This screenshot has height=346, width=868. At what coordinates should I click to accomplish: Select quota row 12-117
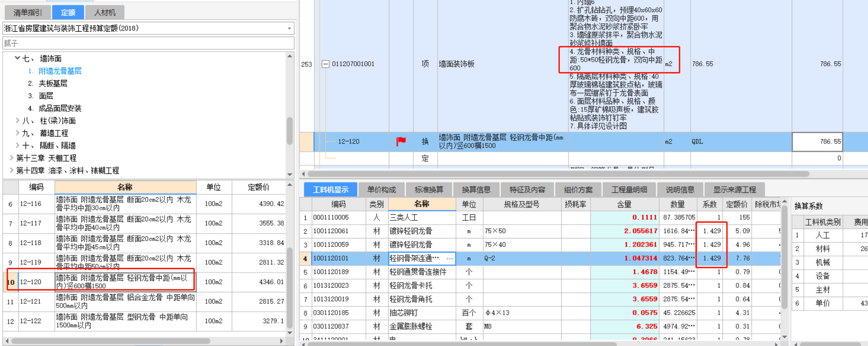144,223
